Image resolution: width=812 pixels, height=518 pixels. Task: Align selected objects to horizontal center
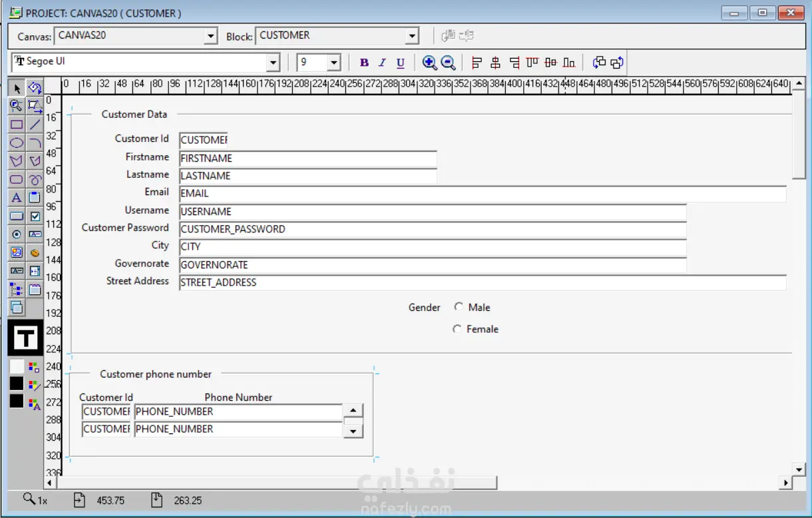click(495, 63)
